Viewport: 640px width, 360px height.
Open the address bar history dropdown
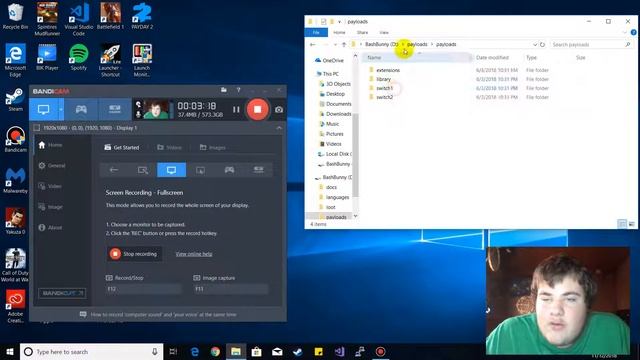point(535,44)
